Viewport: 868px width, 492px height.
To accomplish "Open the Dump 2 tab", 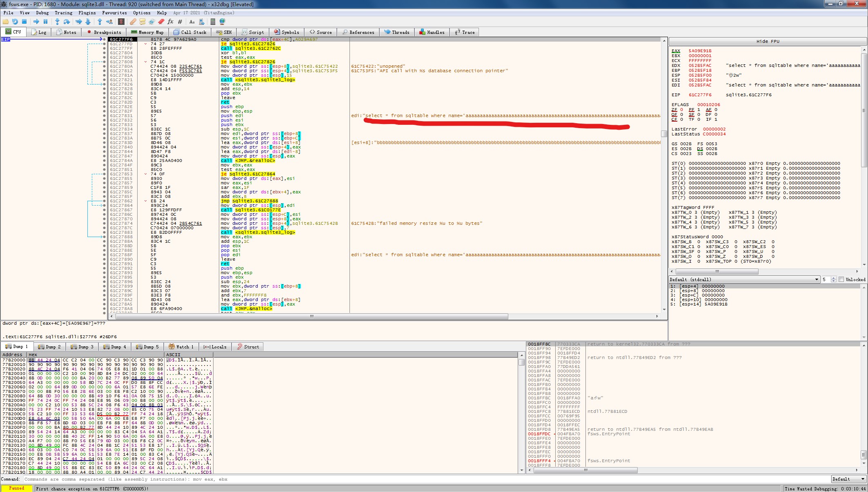I will 50,347.
